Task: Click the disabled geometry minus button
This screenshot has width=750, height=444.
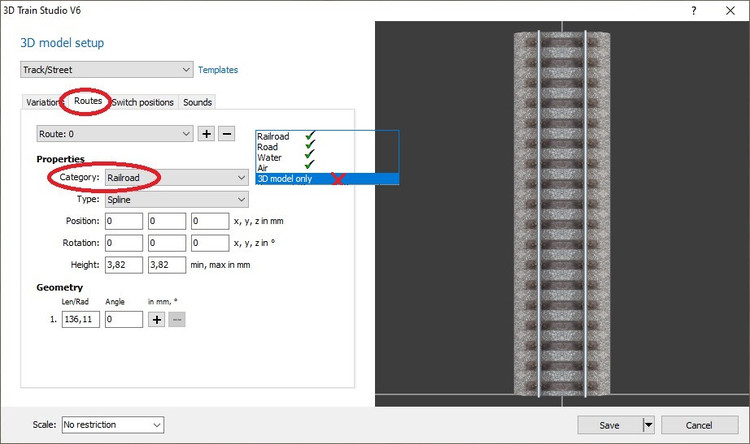Action: pyautogui.click(x=176, y=319)
